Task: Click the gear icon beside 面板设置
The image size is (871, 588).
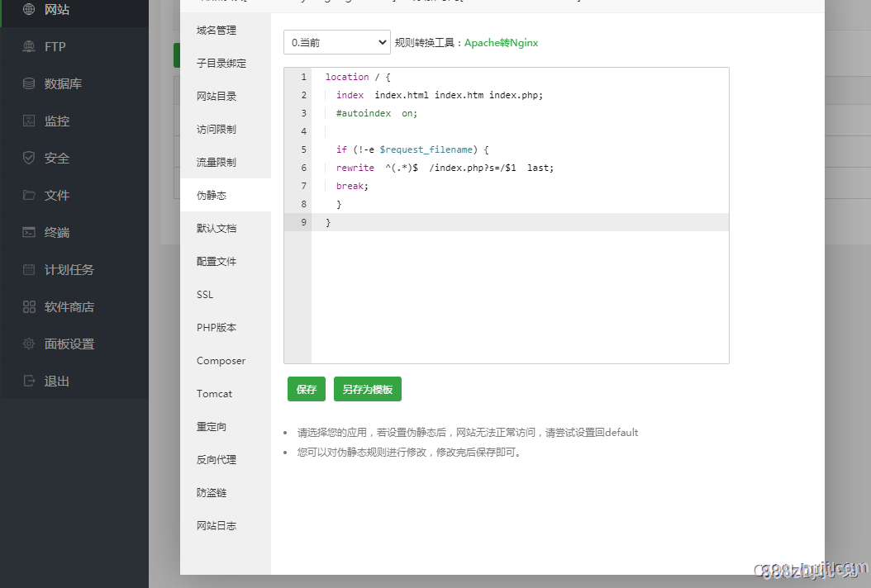Action: pyautogui.click(x=29, y=344)
